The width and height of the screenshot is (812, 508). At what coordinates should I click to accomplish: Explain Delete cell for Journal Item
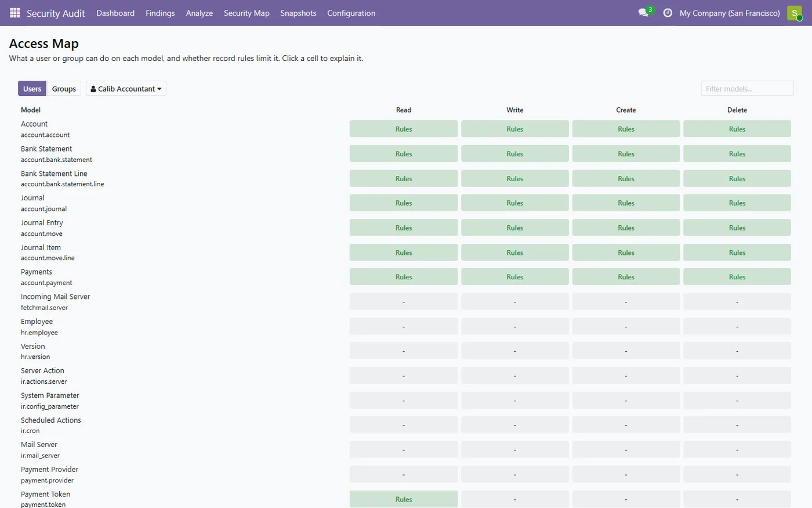point(737,253)
